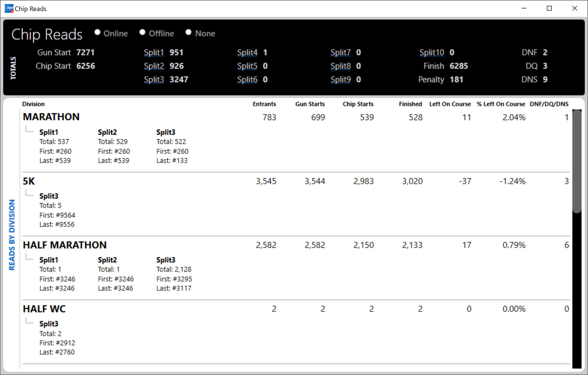588x375 pixels.
Task: Click the TOTALS vertical label
Action: click(13, 68)
